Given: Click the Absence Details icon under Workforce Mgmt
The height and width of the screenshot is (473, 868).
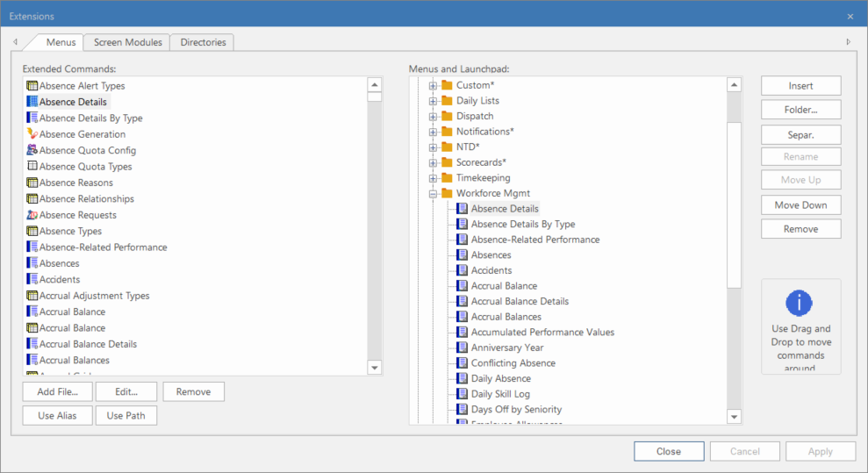Looking at the screenshot, I should click(462, 209).
